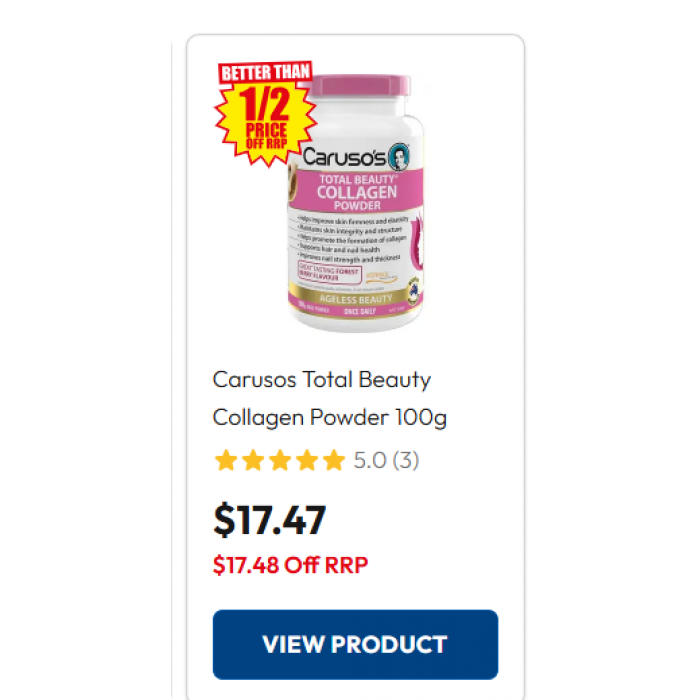Viewport: 700px width, 700px height.
Task: Click the pink COLLAGEN POWDER label band
Action: [357, 192]
